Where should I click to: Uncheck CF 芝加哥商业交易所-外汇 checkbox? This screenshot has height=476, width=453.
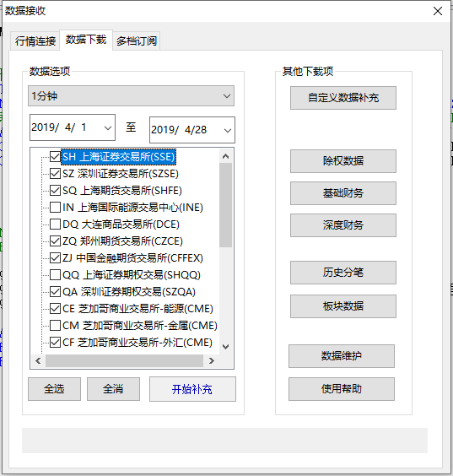(x=55, y=342)
